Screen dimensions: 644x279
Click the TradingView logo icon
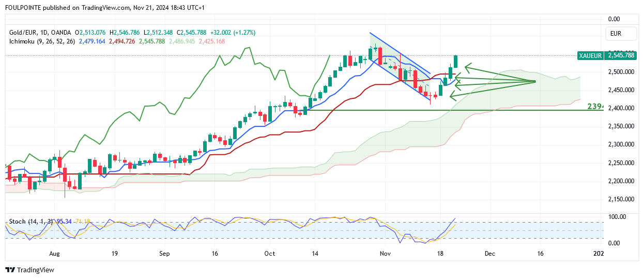click(10, 270)
